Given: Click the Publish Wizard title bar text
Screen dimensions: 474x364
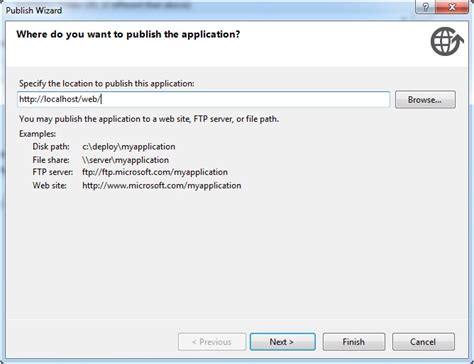Looking at the screenshot, I should (x=34, y=11).
